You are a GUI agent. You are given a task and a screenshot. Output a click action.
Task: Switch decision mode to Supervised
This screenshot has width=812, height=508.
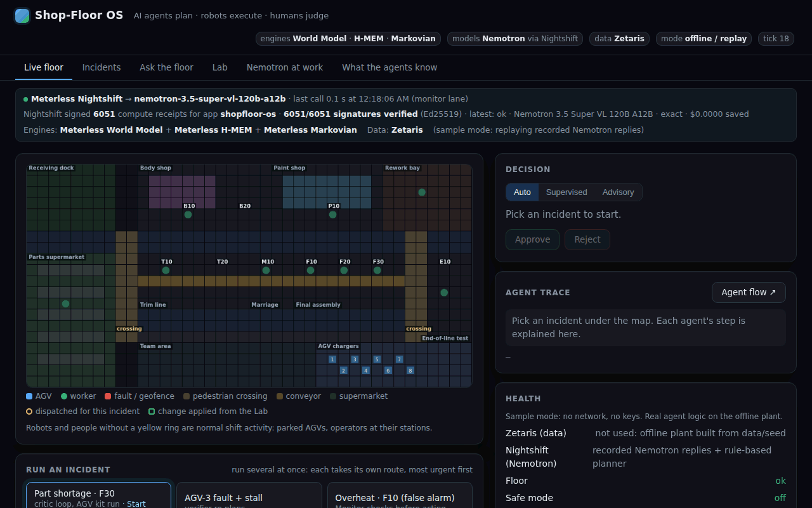click(566, 192)
